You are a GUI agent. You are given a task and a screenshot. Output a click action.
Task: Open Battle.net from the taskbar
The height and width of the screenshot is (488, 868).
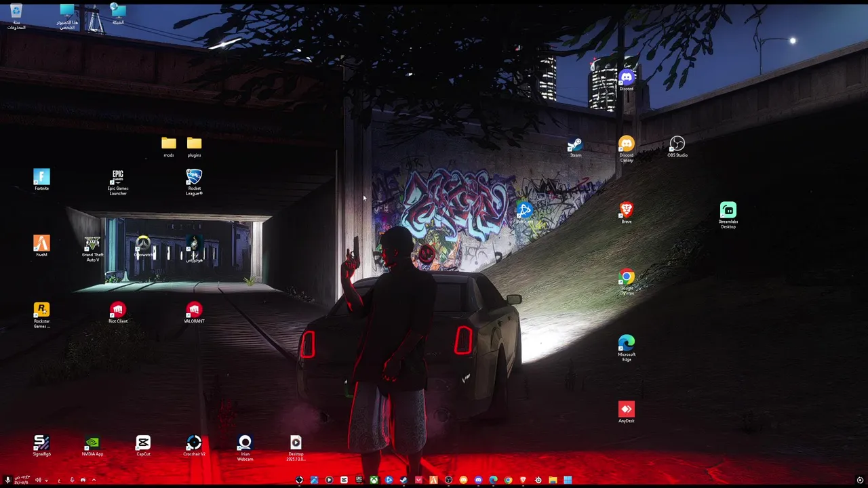tap(389, 480)
